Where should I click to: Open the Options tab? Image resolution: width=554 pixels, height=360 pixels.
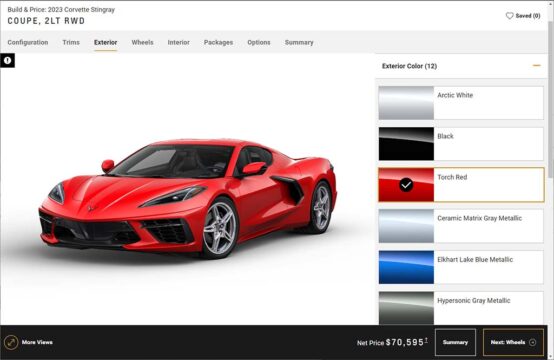(x=259, y=42)
